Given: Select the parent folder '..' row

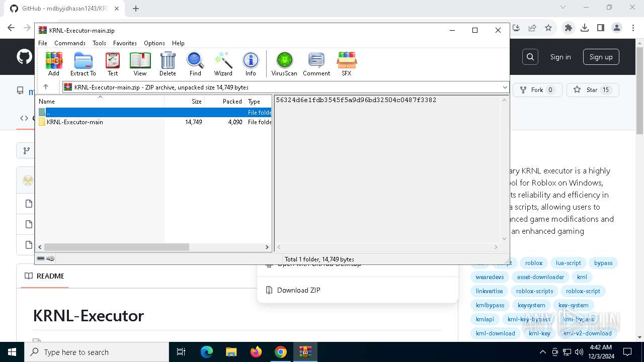Looking at the screenshot, I should coord(154,113).
